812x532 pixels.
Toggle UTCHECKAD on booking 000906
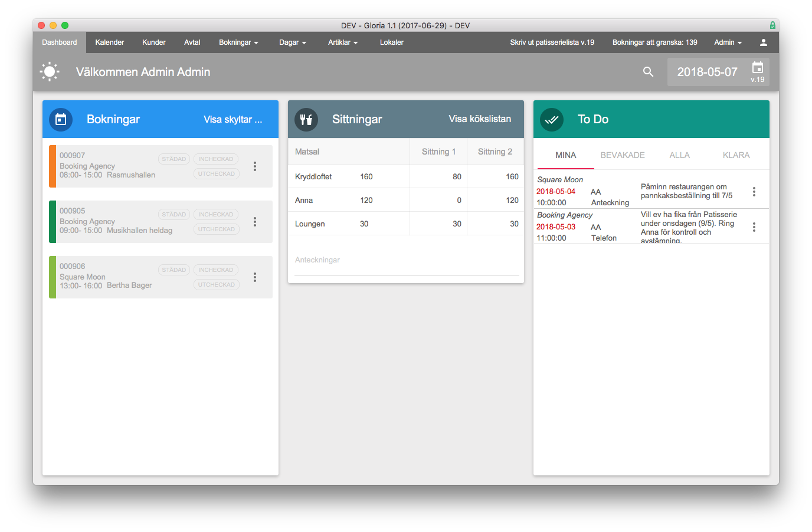[x=216, y=285]
